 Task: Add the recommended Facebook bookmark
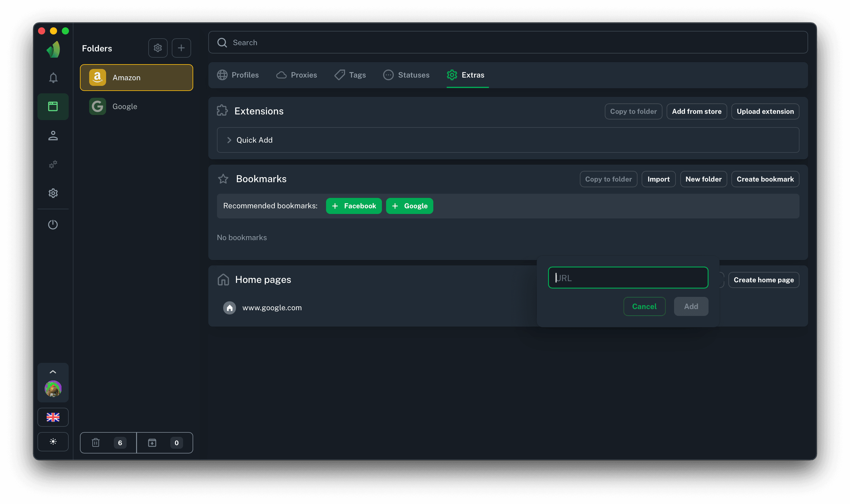353,206
